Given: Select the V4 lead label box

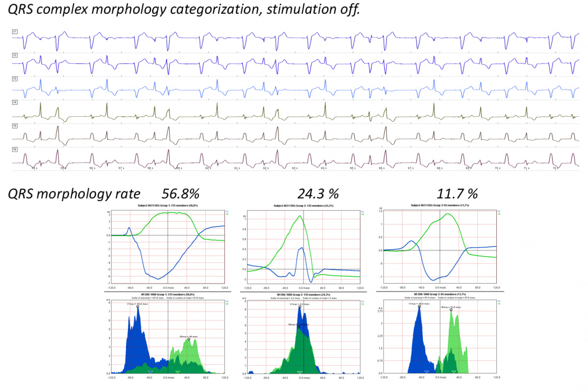Looking at the screenshot, I should (x=15, y=102).
